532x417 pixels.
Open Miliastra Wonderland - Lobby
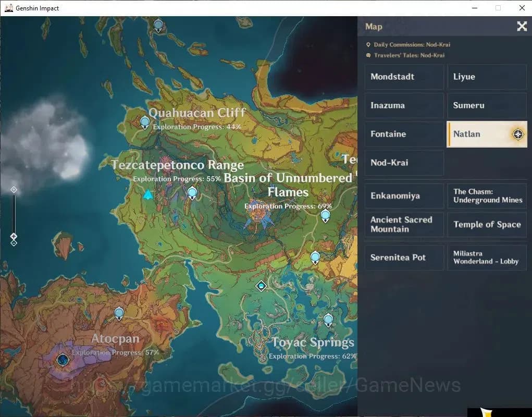point(487,257)
